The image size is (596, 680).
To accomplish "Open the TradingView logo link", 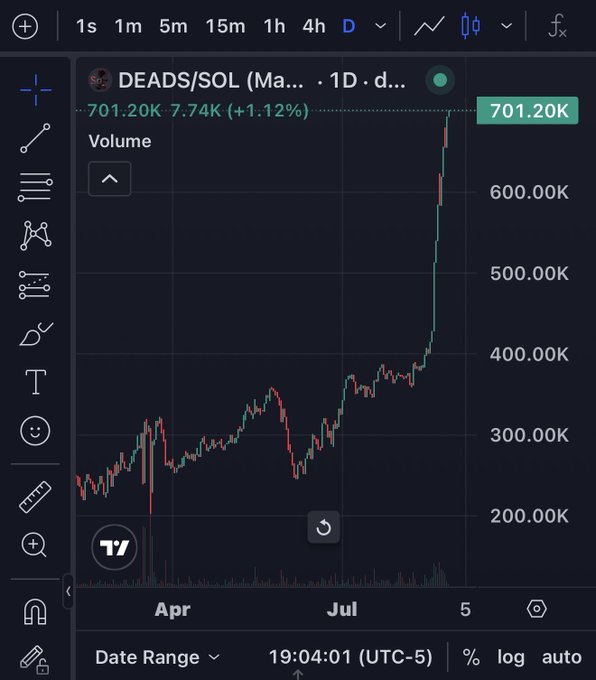I will point(115,547).
